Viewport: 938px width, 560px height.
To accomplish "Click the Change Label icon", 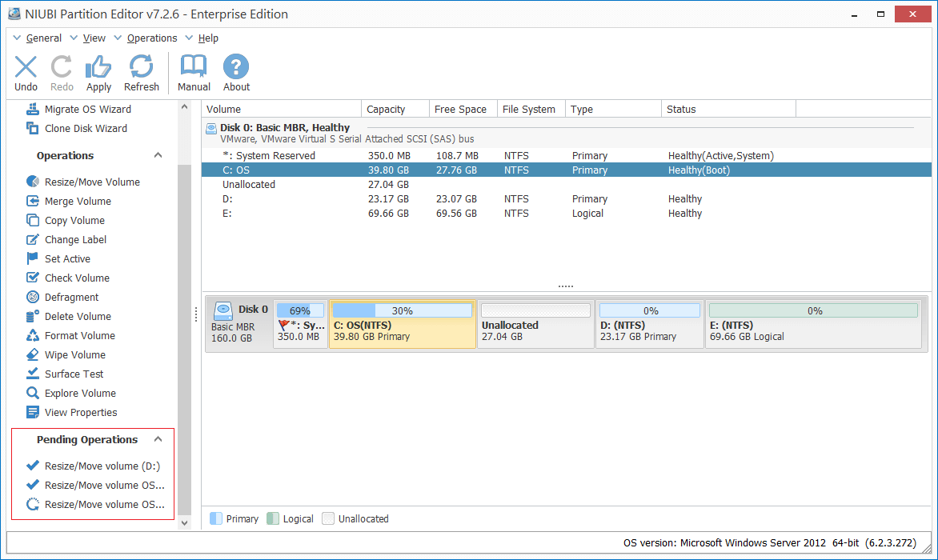I will pyautogui.click(x=33, y=240).
